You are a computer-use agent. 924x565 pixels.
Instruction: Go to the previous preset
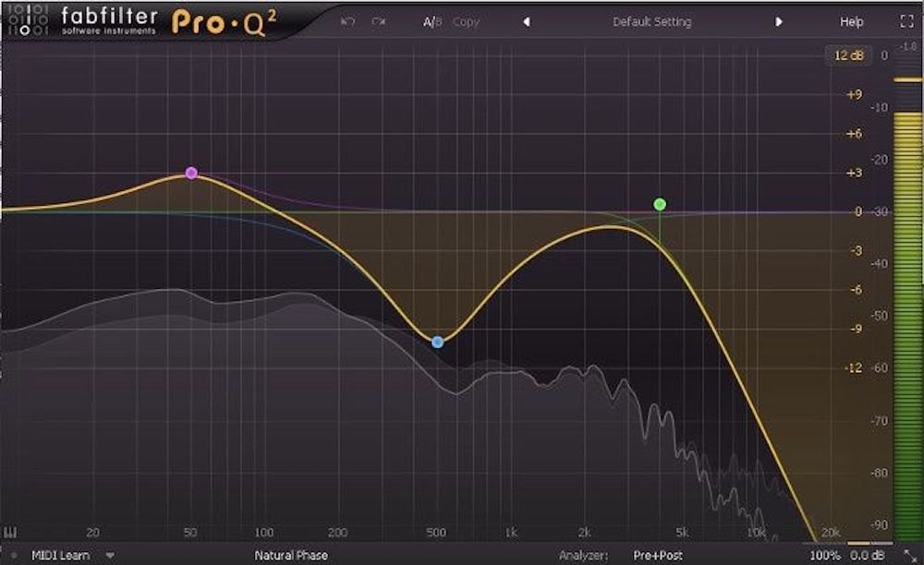coord(527,21)
